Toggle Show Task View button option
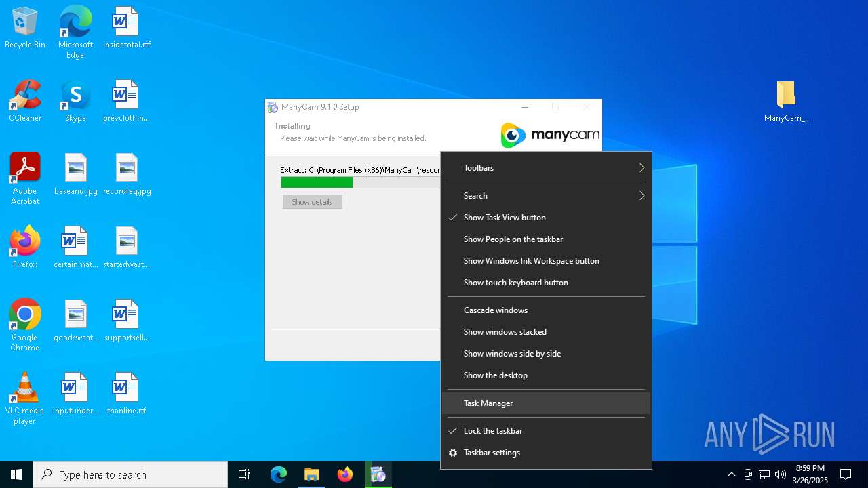 546,218
